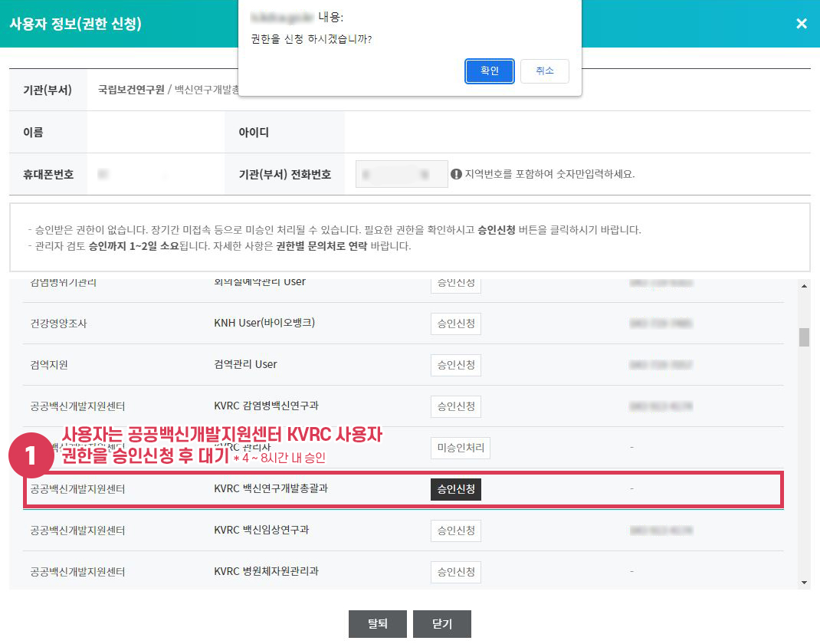
Task: Select the 건강영양조사 row text
Action: pos(58,324)
